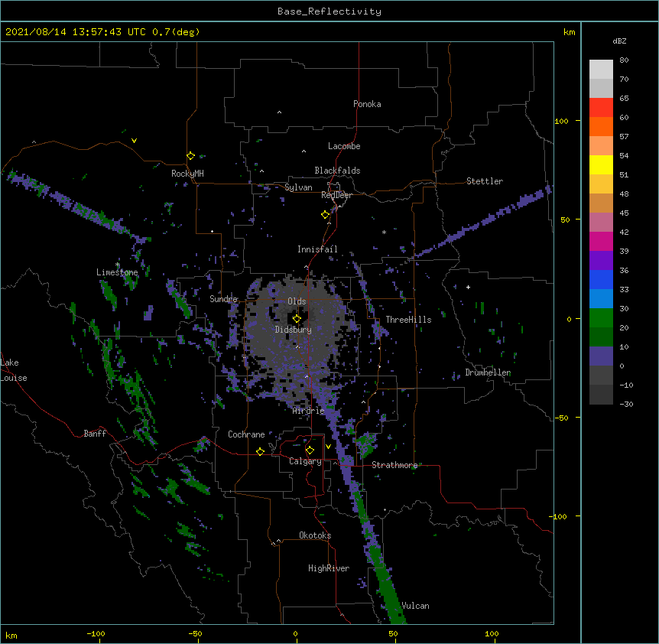659x644 pixels.
Task: Click the Cochrane town label
Action: tap(246, 434)
